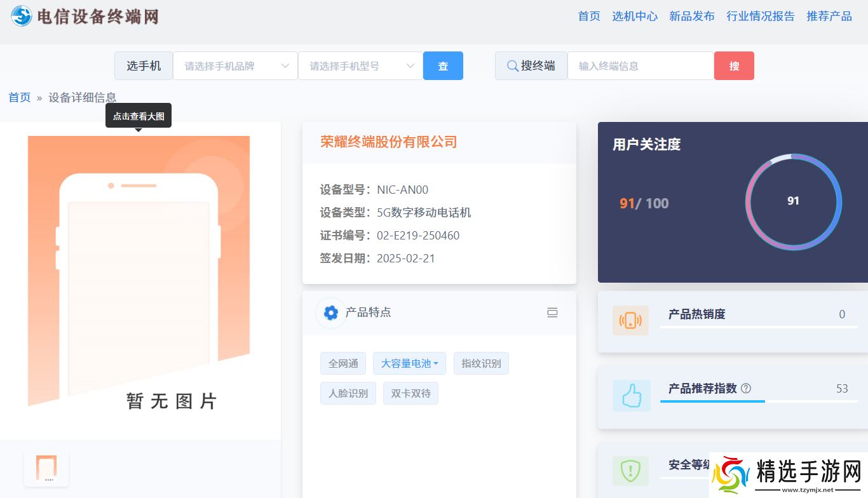
Task: Click the thumbs-up icon for 产品推荐指数
Action: click(631, 396)
